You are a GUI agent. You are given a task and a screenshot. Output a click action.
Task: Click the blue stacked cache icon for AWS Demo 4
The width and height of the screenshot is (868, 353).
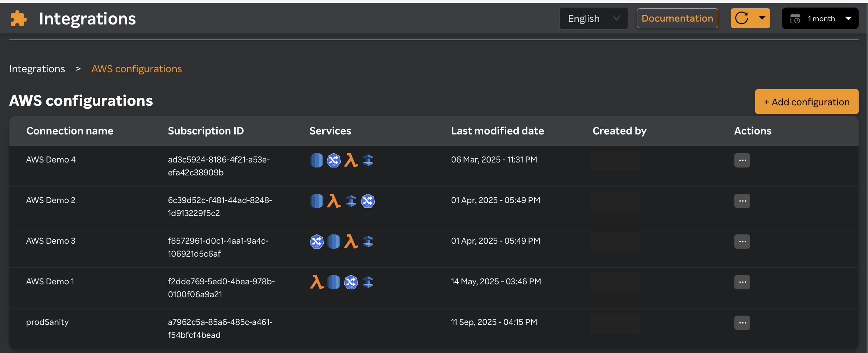(368, 160)
